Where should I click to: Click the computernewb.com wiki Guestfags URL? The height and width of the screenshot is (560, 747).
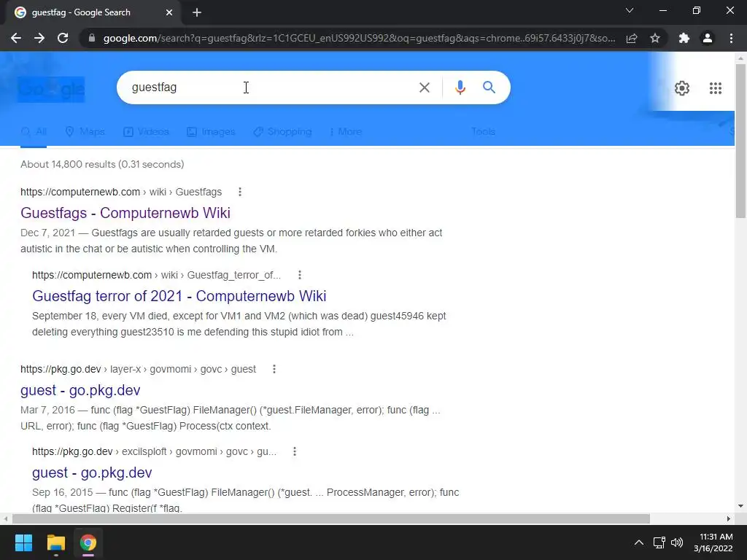(121, 192)
